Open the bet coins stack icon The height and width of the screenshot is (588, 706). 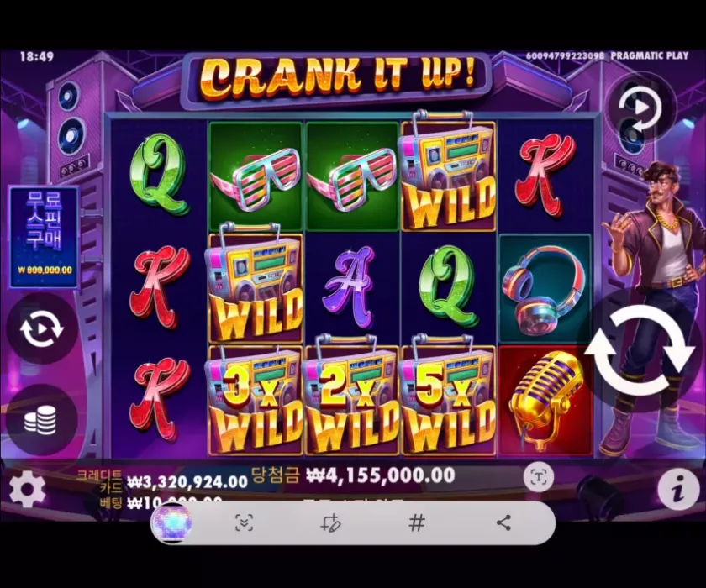pos(40,420)
